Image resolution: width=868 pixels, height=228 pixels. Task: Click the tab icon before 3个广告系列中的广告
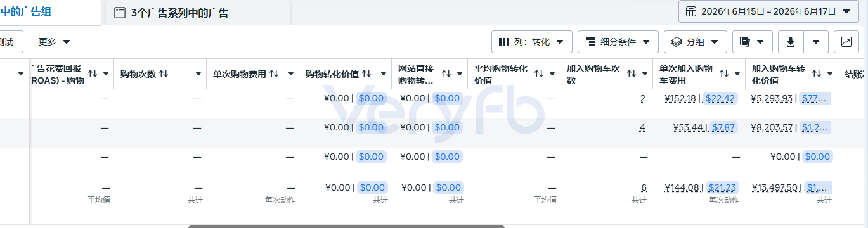(120, 13)
